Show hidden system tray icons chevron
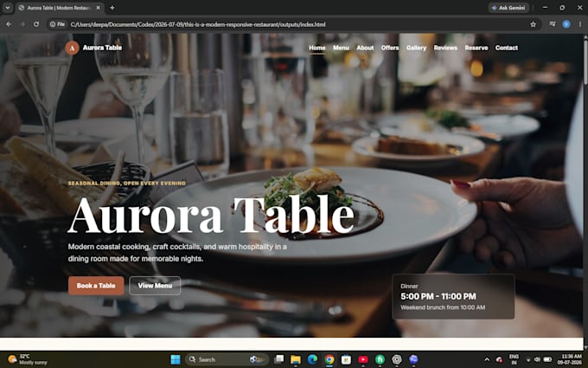This screenshot has height=368, width=588. click(487, 359)
